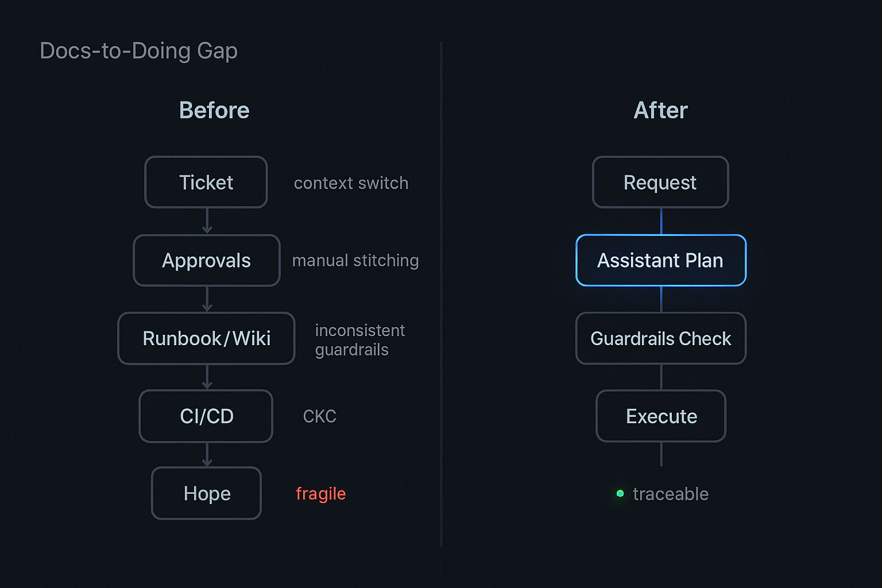Click the Before column heading

click(214, 110)
